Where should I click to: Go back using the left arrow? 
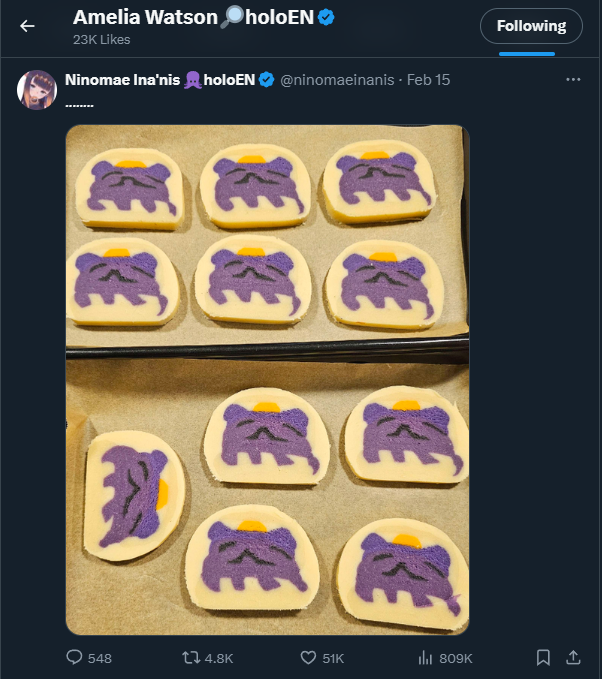click(x=27, y=26)
